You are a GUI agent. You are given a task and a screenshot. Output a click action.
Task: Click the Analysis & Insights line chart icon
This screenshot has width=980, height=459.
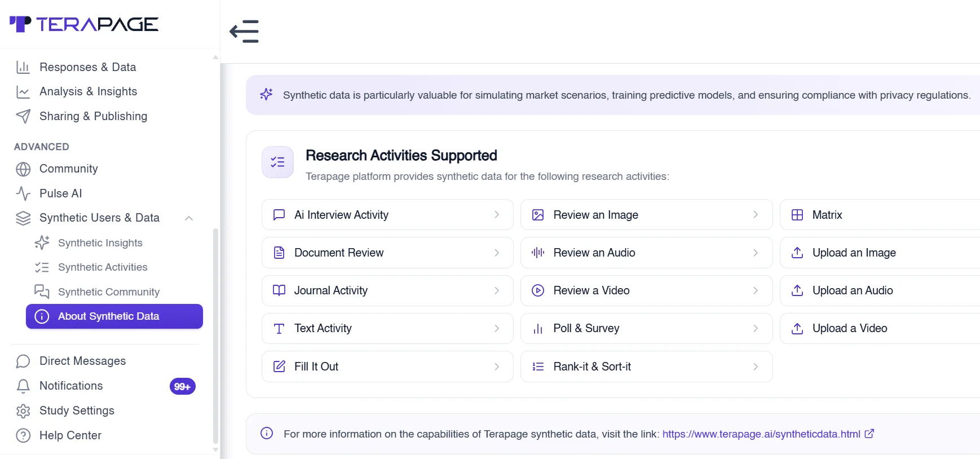pyautogui.click(x=23, y=92)
